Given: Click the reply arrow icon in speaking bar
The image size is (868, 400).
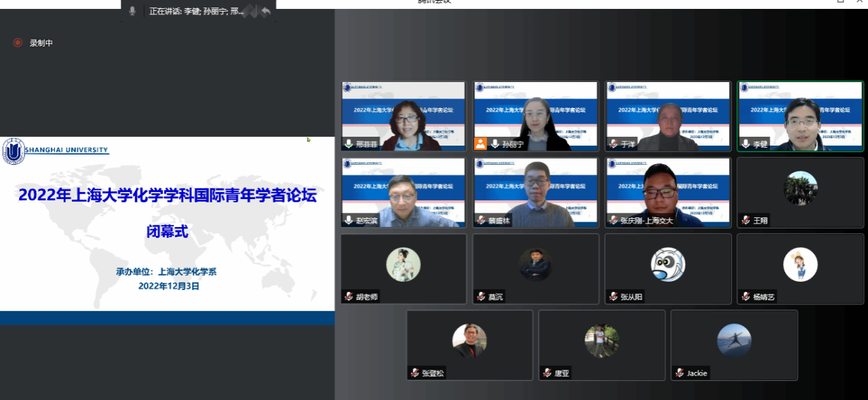Looking at the screenshot, I should coord(266,12).
